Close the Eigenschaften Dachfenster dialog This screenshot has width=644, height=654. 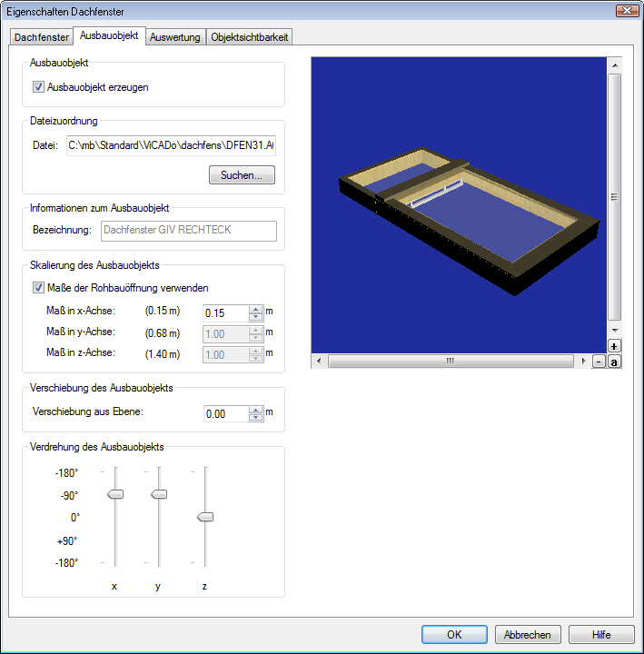[x=628, y=11]
